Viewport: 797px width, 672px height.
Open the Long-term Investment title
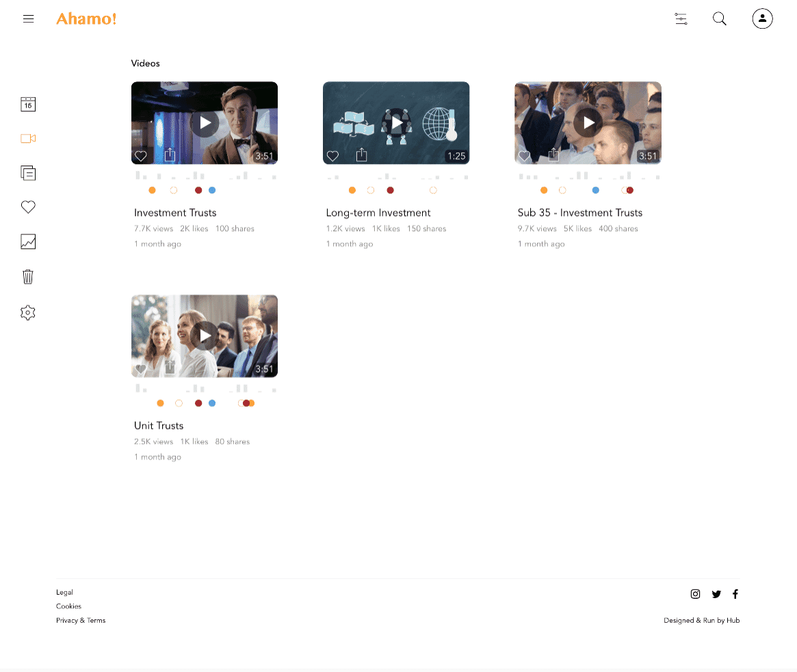pos(378,213)
